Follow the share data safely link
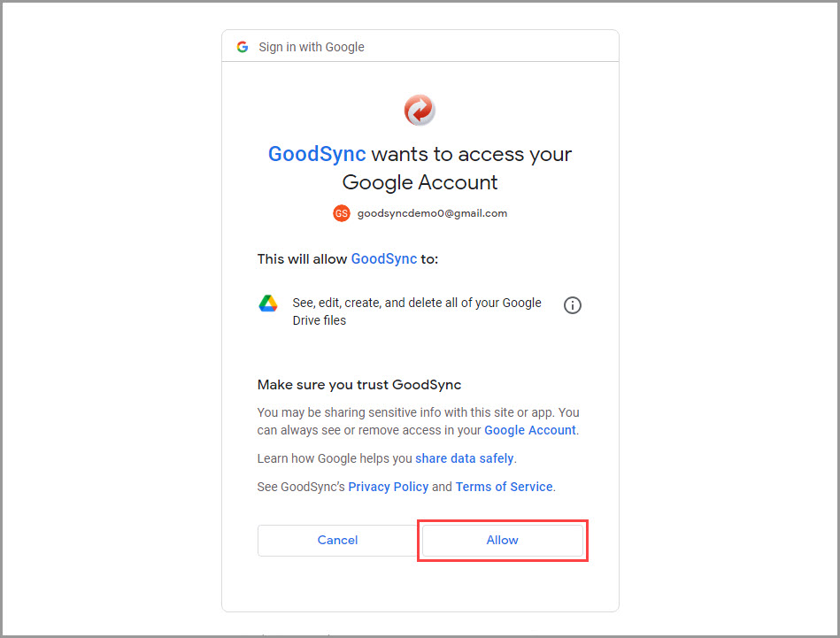 coord(465,457)
